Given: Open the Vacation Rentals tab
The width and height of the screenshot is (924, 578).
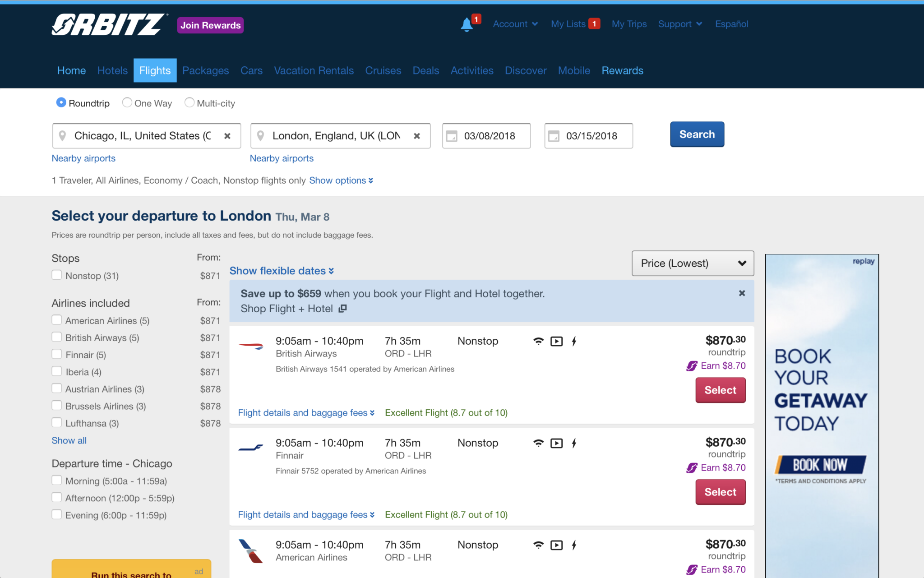Looking at the screenshot, I should [314, 70].
